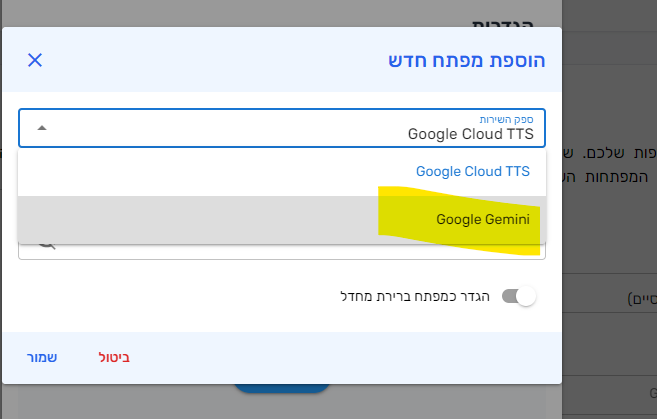The width and height of the screenshot is (657, 419).
Task: Click the dimmed הגדרות heading behind the dialog
Action: tap(503, 23)
